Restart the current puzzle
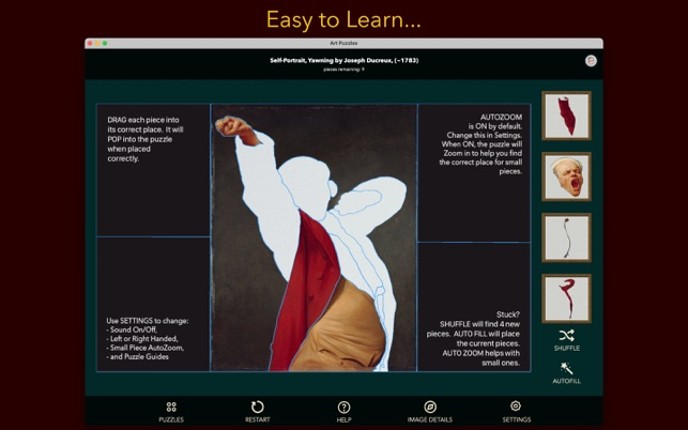This screenshot has width=688, height=430. coord(257,410)
